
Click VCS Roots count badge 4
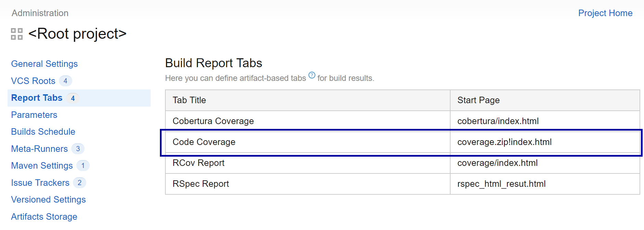65,81
